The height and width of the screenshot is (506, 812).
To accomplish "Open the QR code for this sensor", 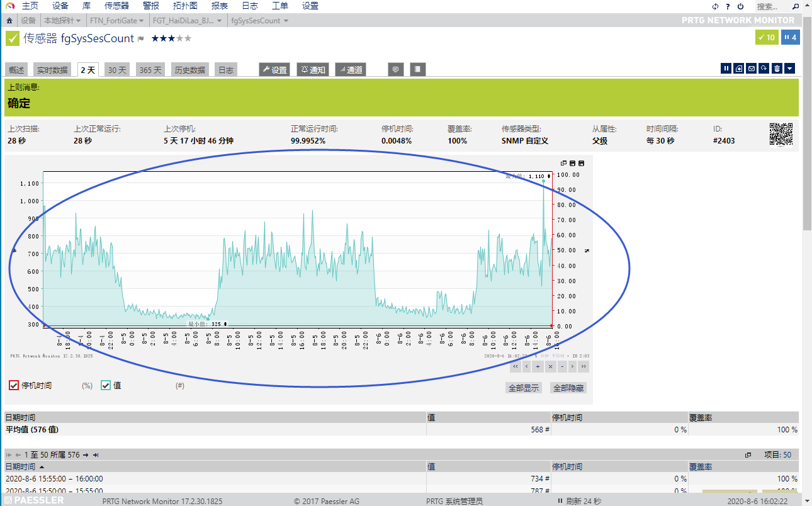I will (x=781, y=134).
